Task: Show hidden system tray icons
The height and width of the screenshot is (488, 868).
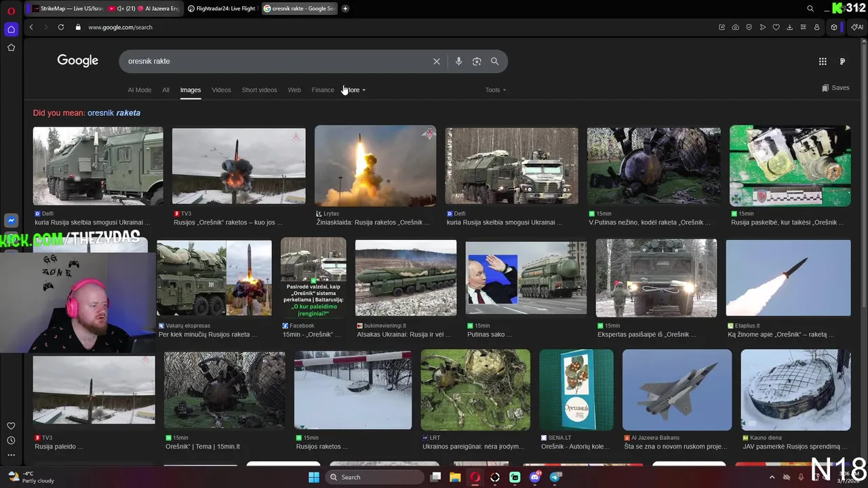Action: [772, 477]
